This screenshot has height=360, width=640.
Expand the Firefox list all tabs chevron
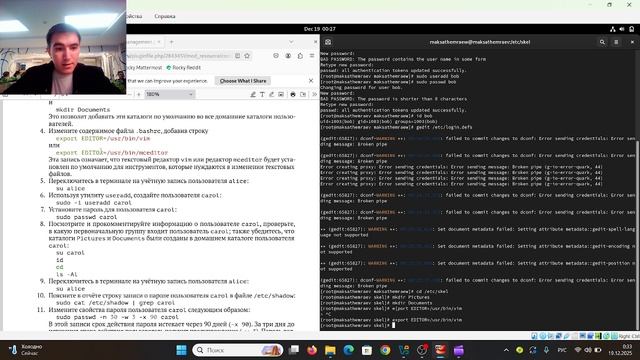tap(291, 42)
